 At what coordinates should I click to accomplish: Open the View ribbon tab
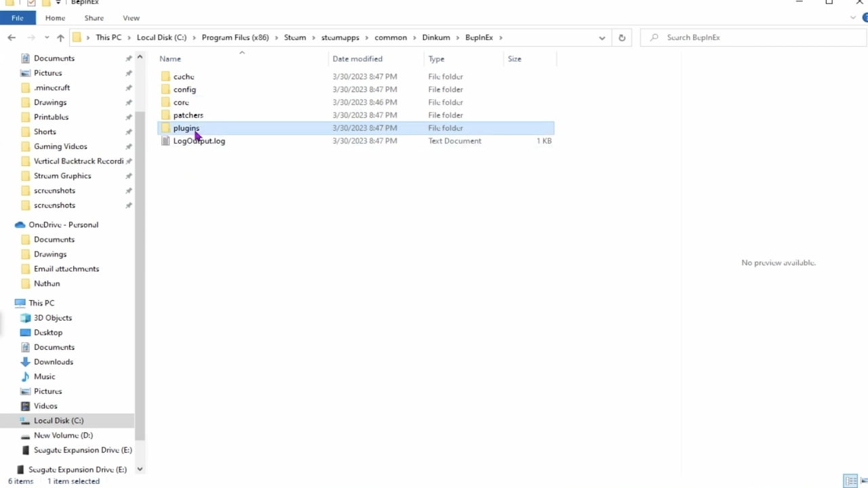[131, 18]
